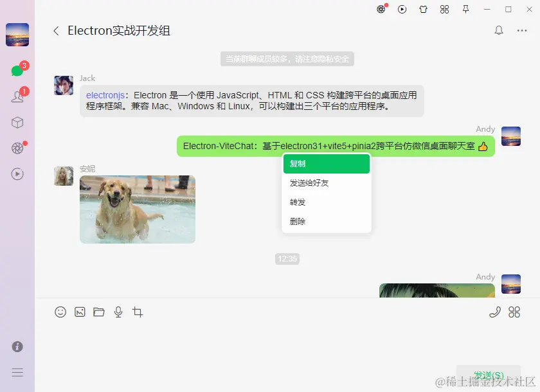Open the file attachment folder icon

click(x=98, y=312)
